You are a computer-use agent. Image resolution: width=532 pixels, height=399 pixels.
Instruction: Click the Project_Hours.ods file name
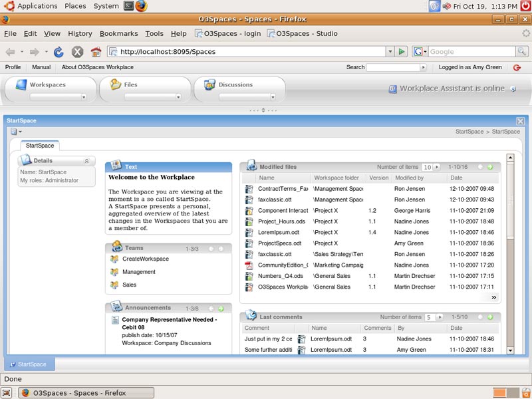281,221
